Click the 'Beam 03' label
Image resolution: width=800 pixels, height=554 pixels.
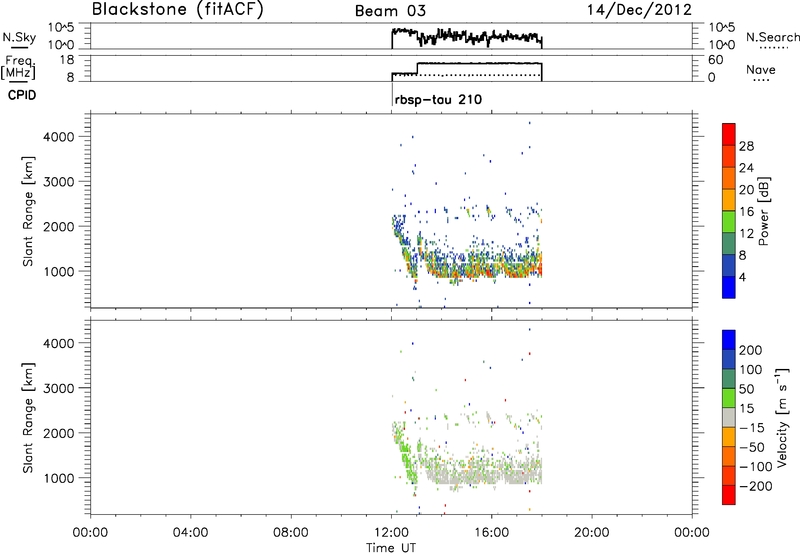tap(390, 11)
